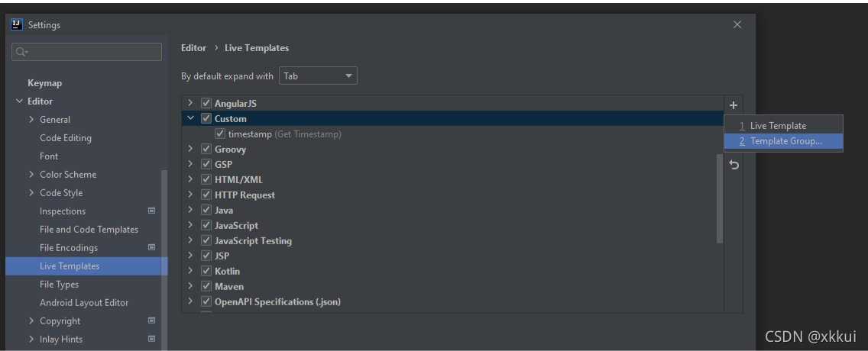The image size is (868, 351).
Task: Expand the Java template group
Action: [190, 210]
